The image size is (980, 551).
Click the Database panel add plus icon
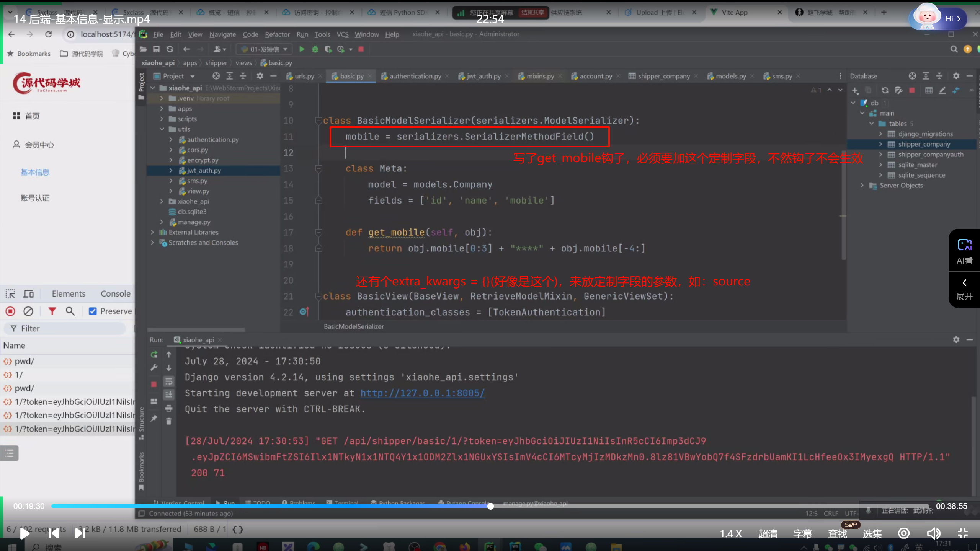coord(855,90)
